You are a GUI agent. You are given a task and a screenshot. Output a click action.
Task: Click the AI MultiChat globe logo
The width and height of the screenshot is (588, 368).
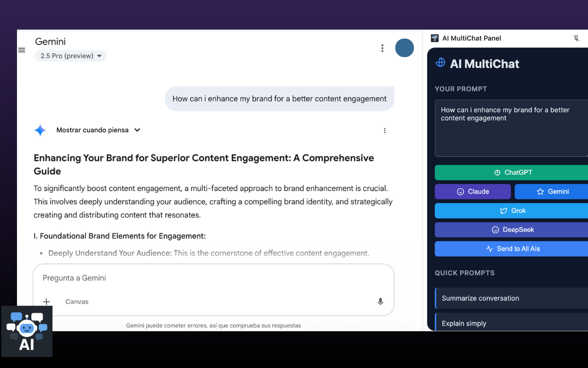[440, 63]
